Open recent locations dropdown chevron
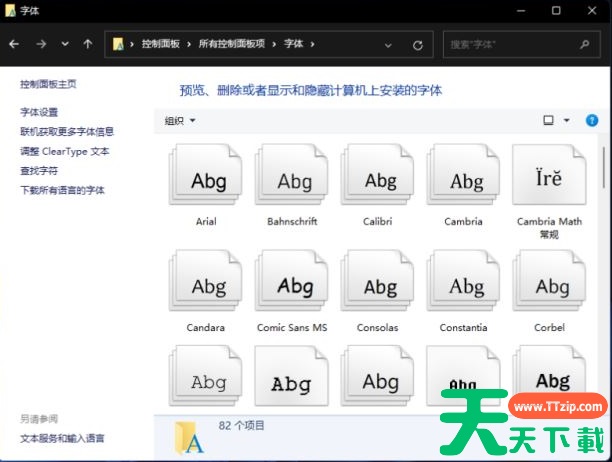 (65, 44)
